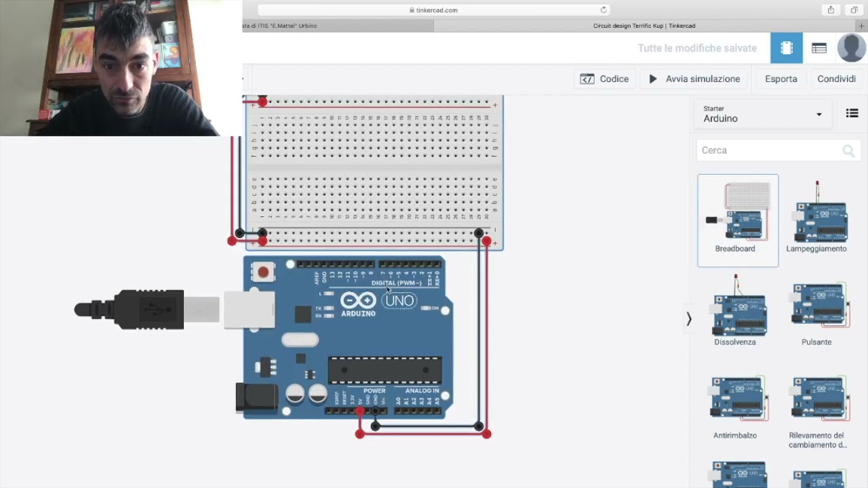The height and width of the screenshot is (488, 868).
Task: Select the USB cable connector
Action: click(146, 310)
